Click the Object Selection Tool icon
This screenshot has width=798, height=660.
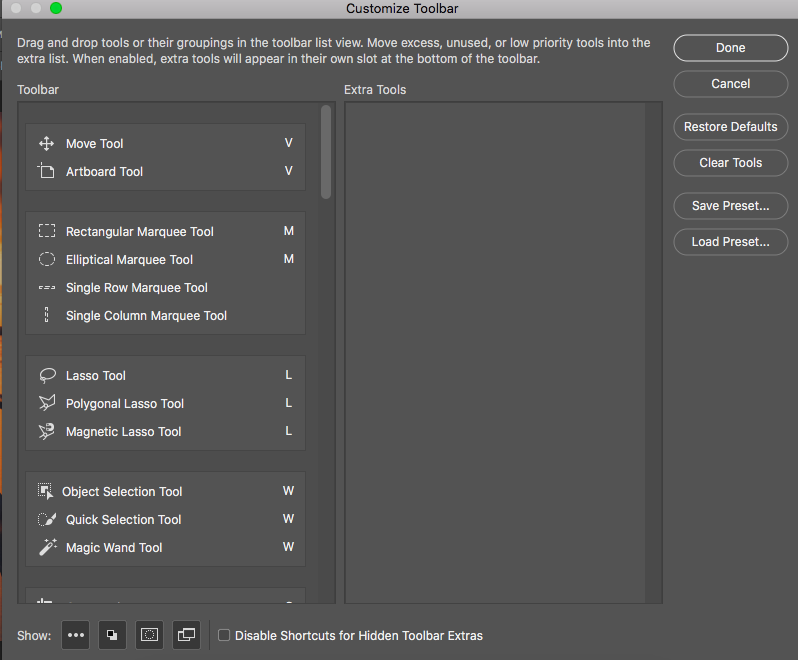45,491
